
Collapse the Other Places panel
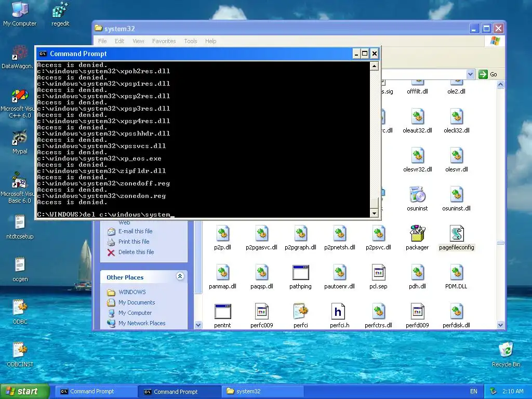coord(180,276)
